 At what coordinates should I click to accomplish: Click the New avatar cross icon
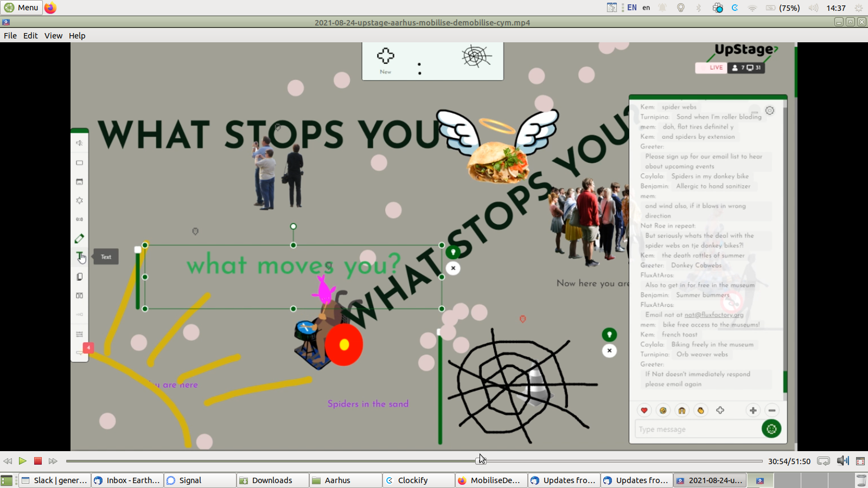pyautogui.click(x=385, y=56)
